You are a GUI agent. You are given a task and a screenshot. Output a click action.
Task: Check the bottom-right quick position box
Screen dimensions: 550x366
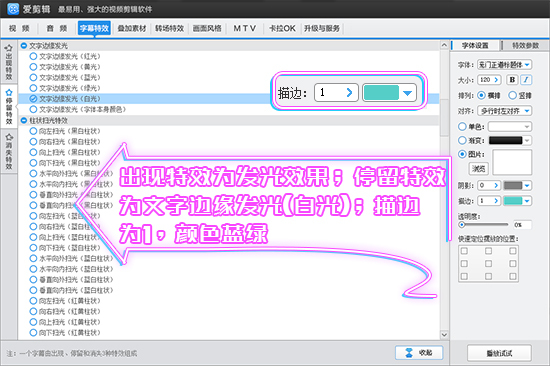pos(512,276)
